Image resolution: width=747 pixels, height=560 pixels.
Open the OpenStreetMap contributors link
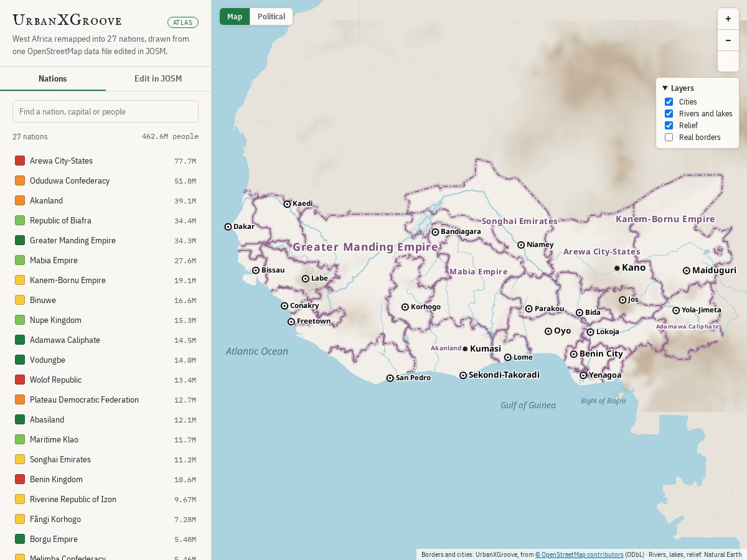click(580, 554)
